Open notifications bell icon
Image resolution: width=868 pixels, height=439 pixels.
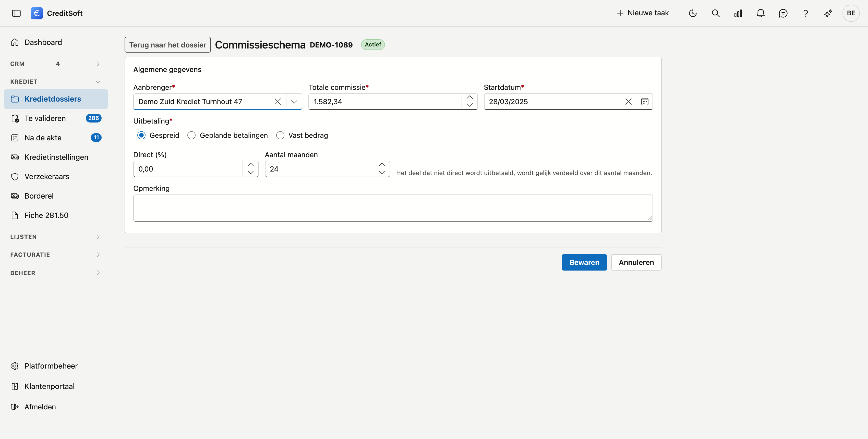(761, 13)
